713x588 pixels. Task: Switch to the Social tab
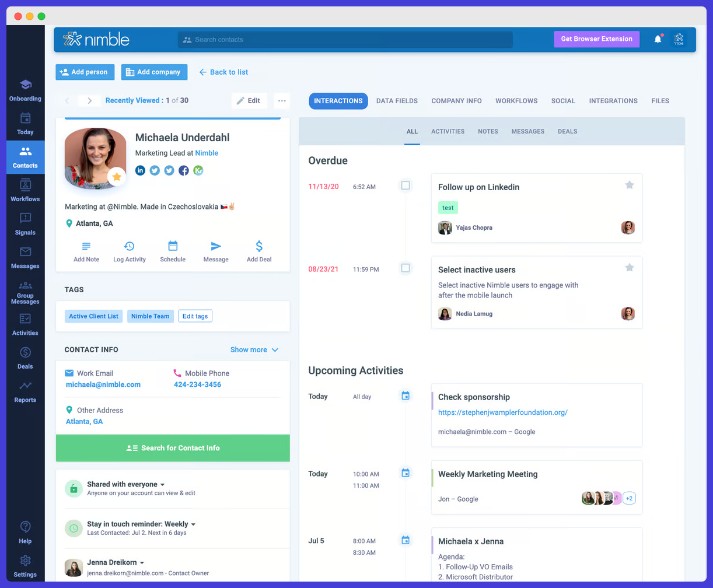click(x=563, y=101)
